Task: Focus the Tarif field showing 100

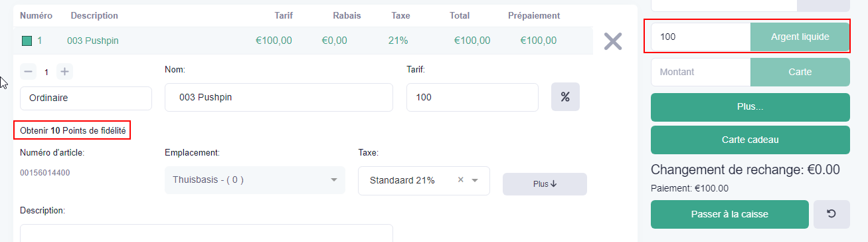Action: pos(472,97)
